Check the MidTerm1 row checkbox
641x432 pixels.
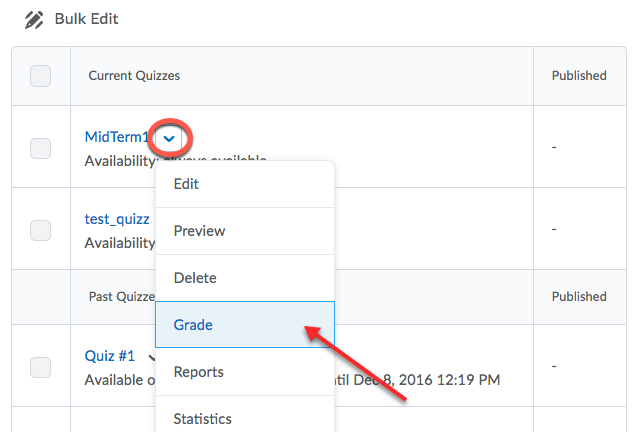[x=40, y=148]
